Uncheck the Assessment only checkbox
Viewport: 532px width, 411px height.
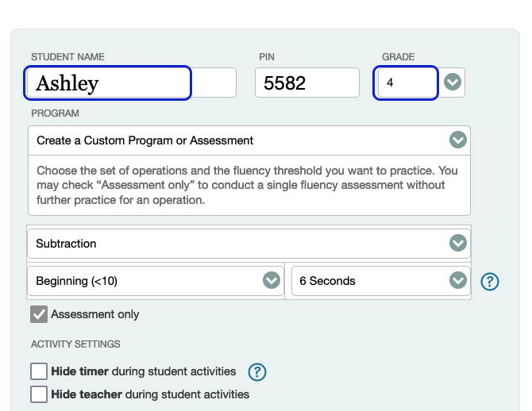click(x=39, y=314)
